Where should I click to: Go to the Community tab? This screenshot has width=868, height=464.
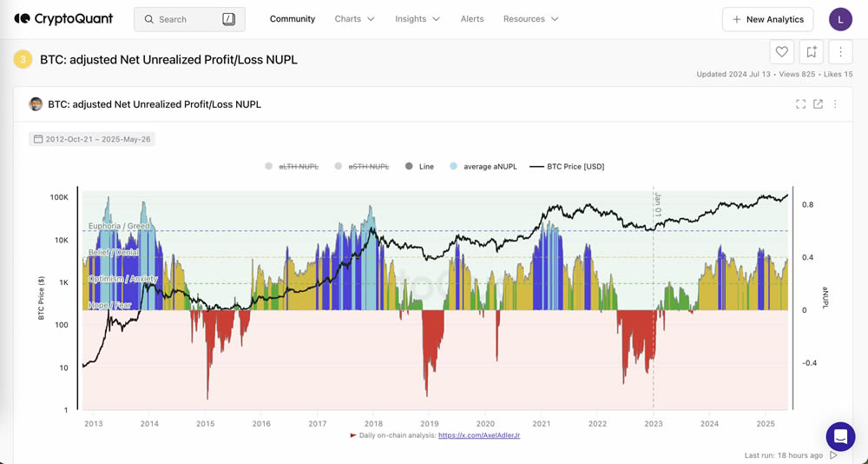(293, 19)
